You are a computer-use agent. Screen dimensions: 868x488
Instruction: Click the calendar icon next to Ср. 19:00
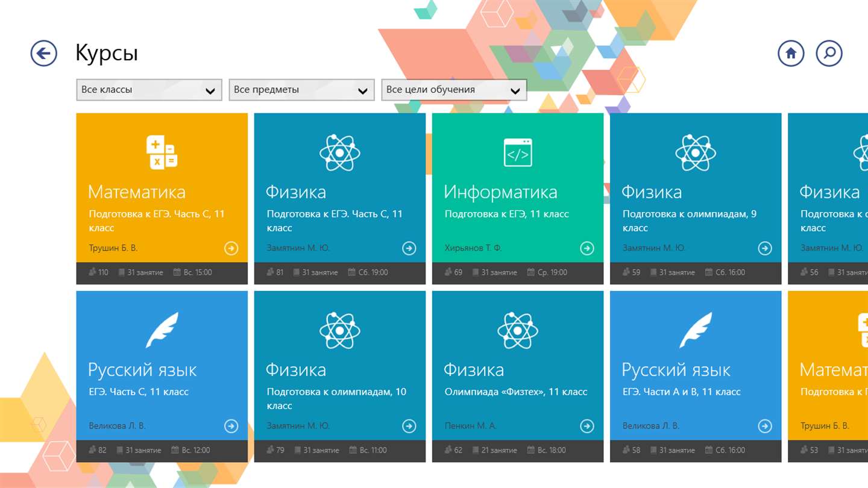tap(530, 272)
